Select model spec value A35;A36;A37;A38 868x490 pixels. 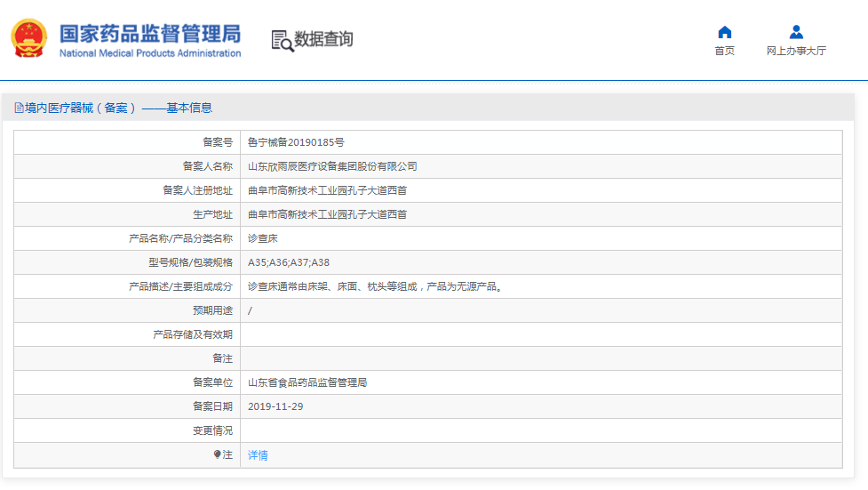click(288, 262)
